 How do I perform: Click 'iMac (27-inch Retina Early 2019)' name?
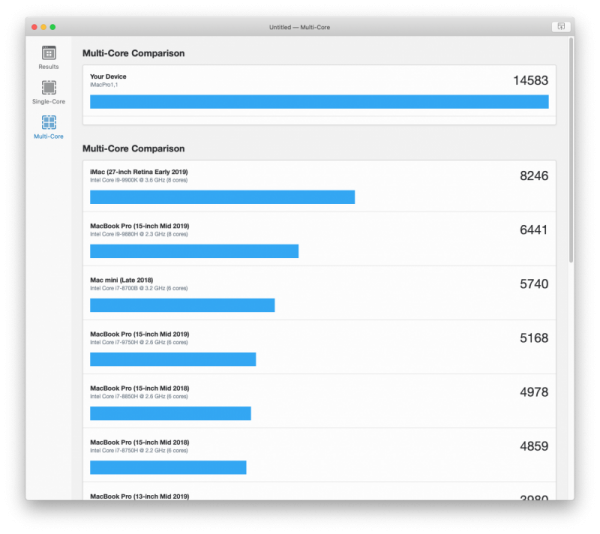click(139, 172)
